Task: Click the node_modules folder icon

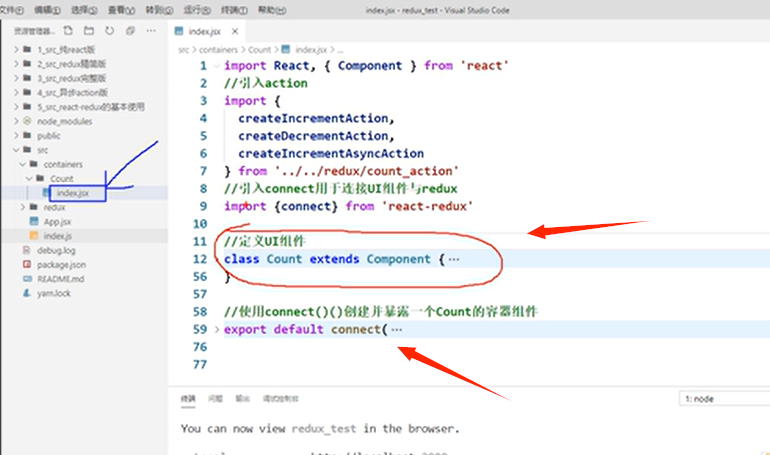Action: click(x=28, y=121)
